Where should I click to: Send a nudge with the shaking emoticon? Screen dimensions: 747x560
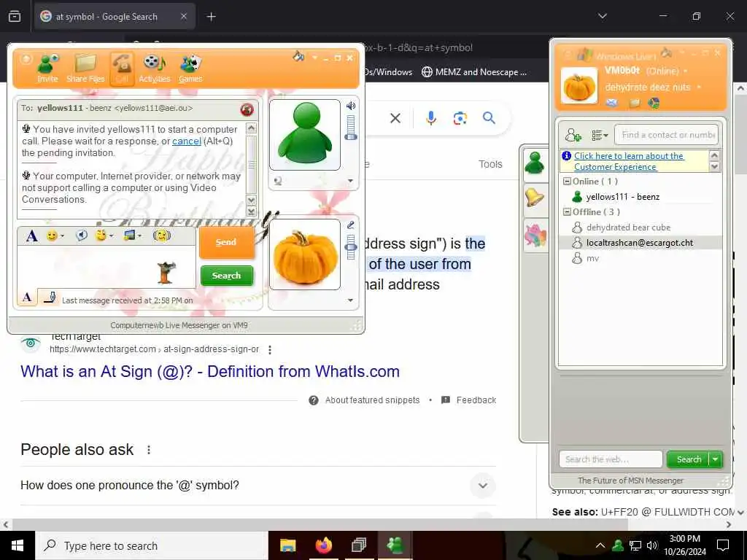(x=161, y=236)
